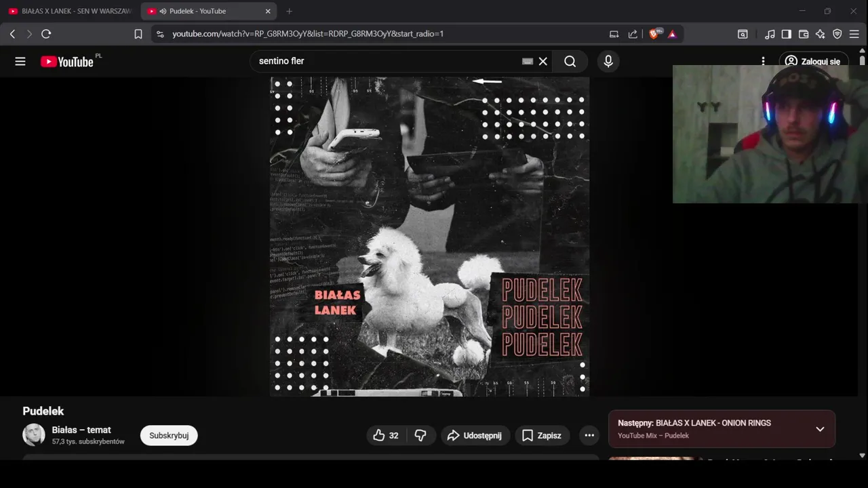Bookmark this page using the bookmark icon

pyautogui.click(x=138, y=34)
